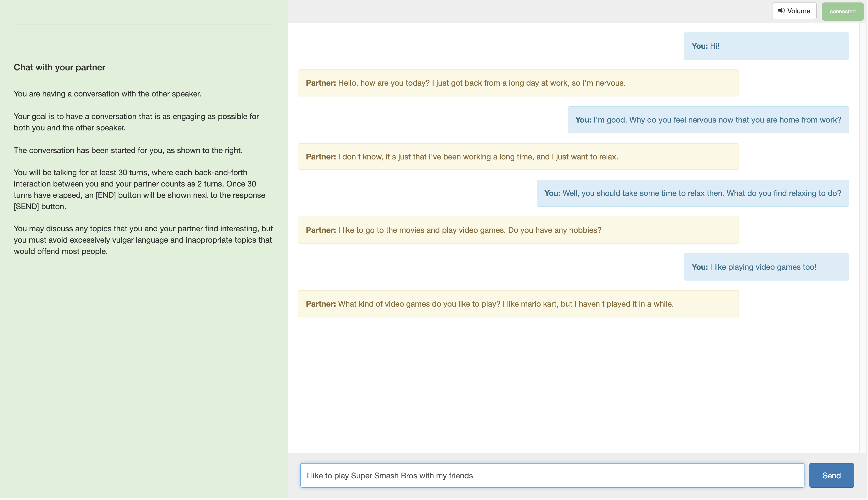This screenshot has height=500, width=868.
Task: Click partner message mentioning mario kart
Action: tap(518, 304)
